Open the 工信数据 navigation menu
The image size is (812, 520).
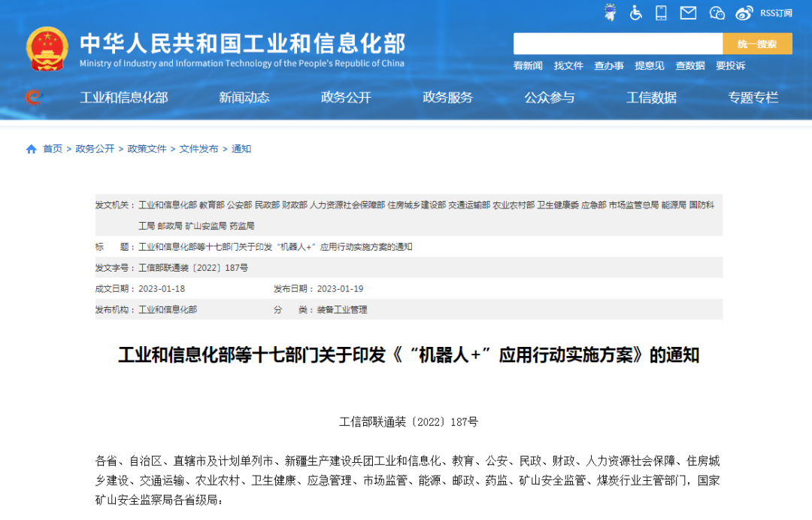click(651, 97)
